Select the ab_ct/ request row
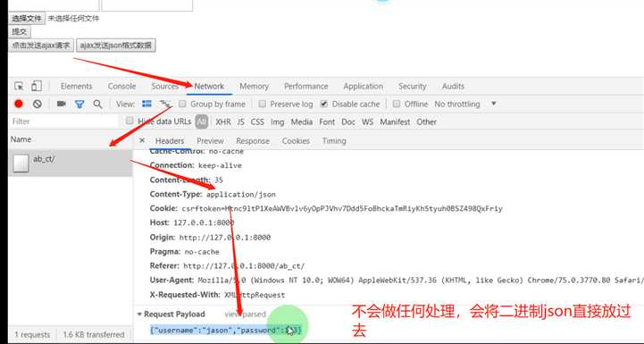This screenshot has height=344, width=644. 71,164
